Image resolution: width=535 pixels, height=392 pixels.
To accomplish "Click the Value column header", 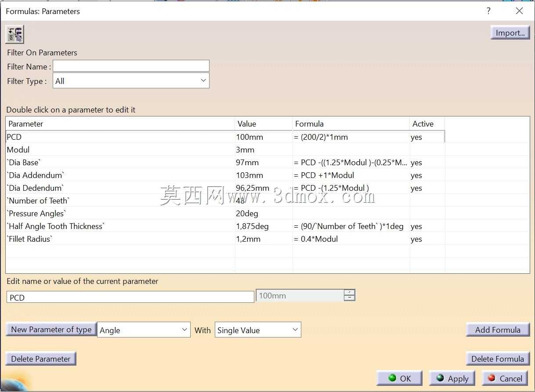I will (264, 124).
